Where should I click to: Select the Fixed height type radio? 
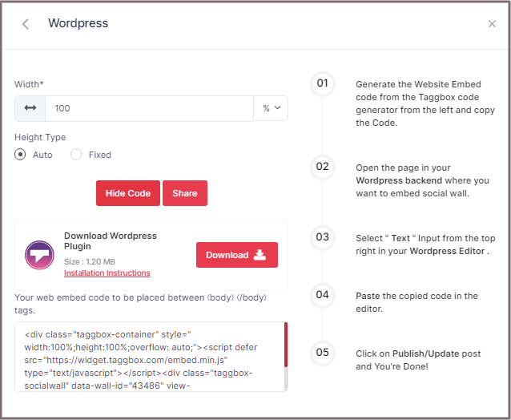pos(77,155)
